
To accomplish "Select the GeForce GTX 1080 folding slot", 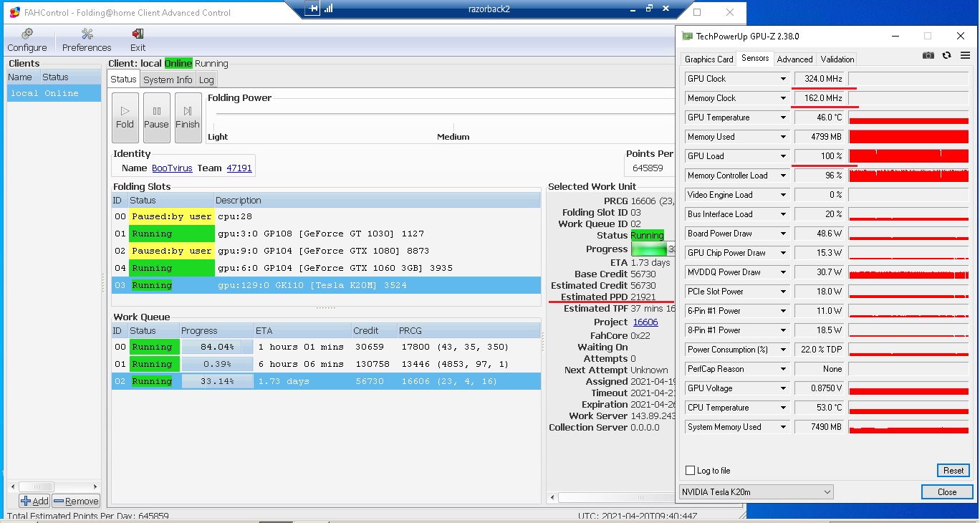I will tap(326, 251).
